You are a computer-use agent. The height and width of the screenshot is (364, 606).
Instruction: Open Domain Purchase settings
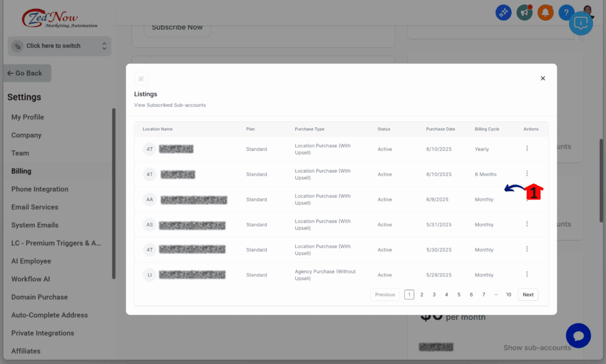click(x=40, y=297)
